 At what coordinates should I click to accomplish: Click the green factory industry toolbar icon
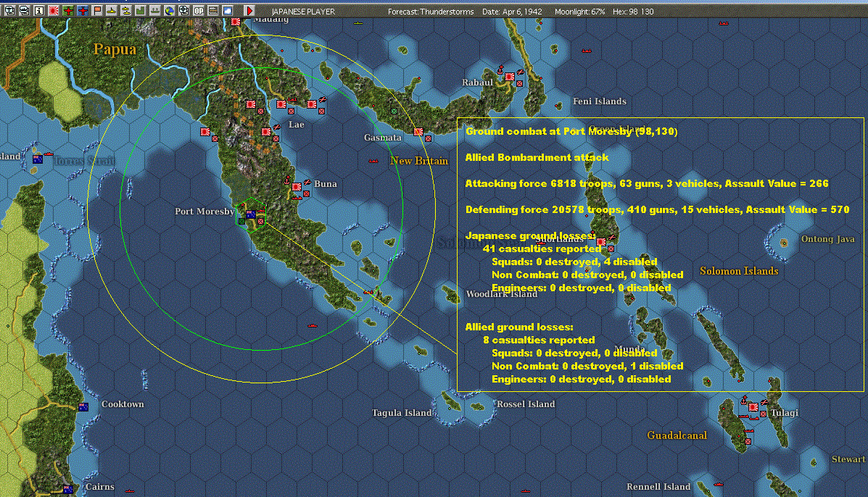coord(141,10)
